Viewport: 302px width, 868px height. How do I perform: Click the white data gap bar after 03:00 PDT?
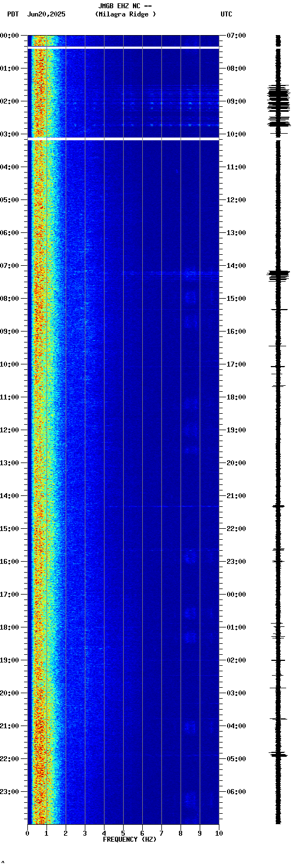(123, 140)
